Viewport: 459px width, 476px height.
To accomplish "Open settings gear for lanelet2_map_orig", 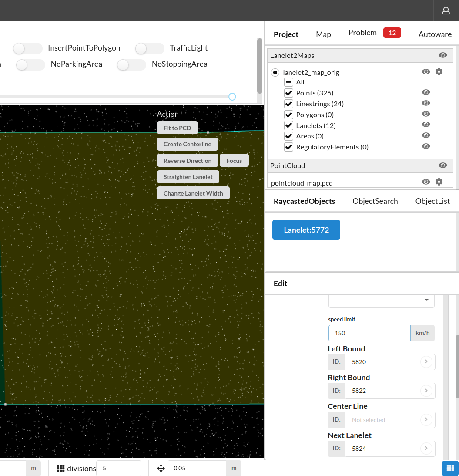I will tap(439, 71).
